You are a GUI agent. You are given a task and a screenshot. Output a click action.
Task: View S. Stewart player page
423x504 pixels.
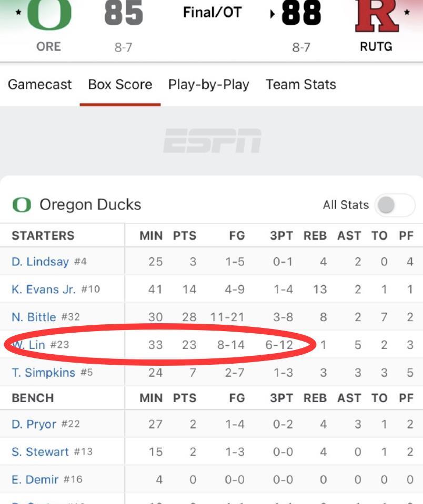40,452
